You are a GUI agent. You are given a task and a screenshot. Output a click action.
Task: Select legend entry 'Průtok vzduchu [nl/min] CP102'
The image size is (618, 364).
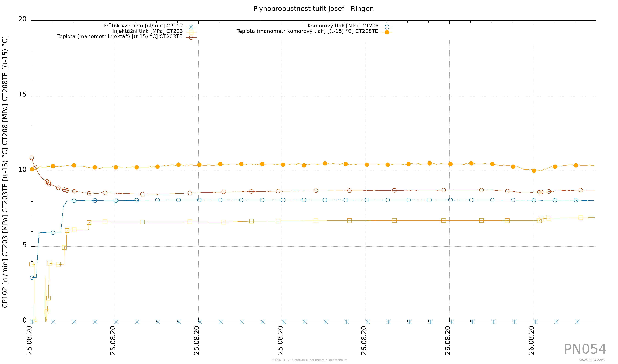pyautogui.click(x=143, y=26)
